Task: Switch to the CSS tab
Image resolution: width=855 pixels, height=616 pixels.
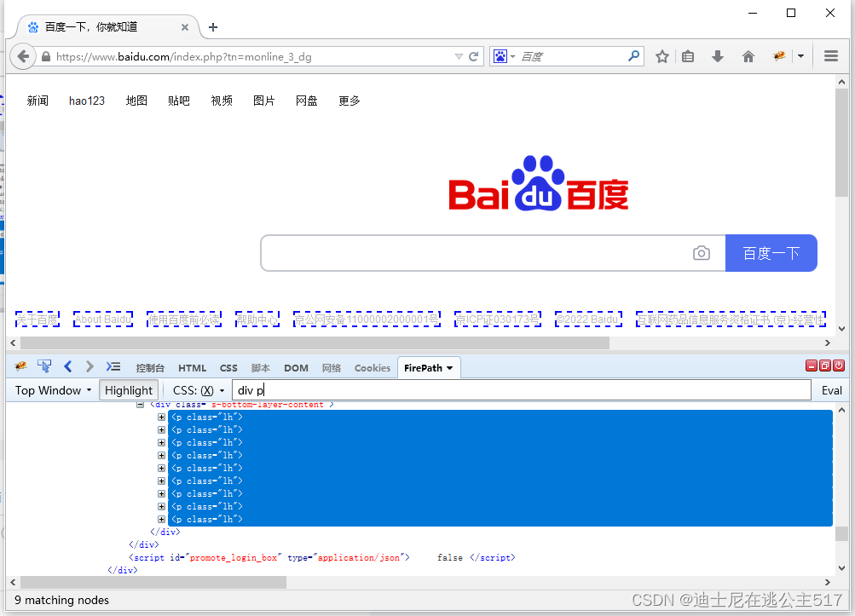Action: click(x=228, y=368)
